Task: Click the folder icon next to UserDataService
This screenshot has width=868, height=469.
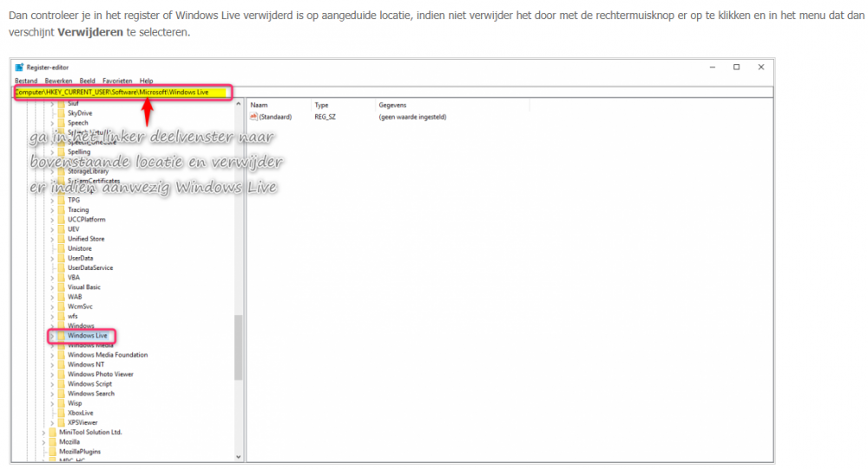Action: [x=62, y=268]
